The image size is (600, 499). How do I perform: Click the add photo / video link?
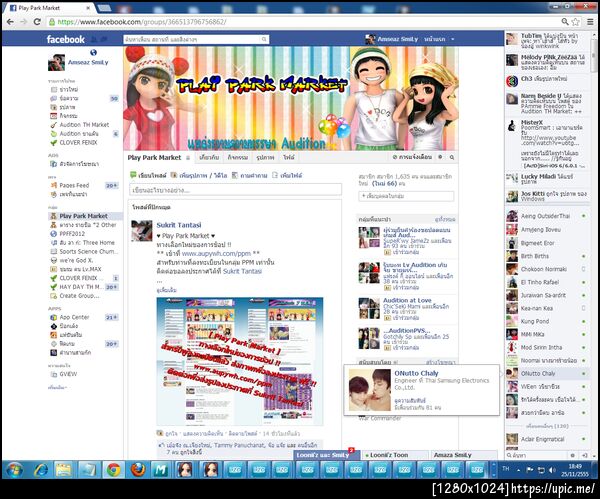(x=204, y=175)
